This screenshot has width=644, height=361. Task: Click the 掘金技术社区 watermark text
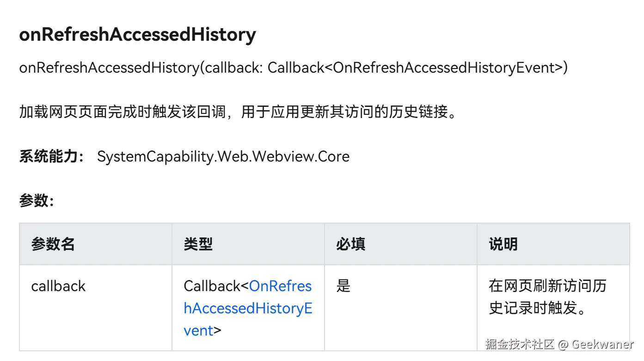click(x=520, y=344)
